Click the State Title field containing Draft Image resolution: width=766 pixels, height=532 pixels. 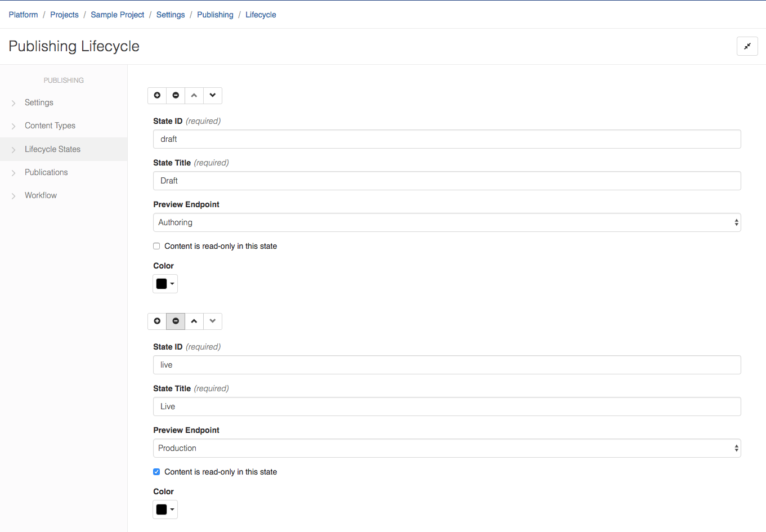[446, 181]
